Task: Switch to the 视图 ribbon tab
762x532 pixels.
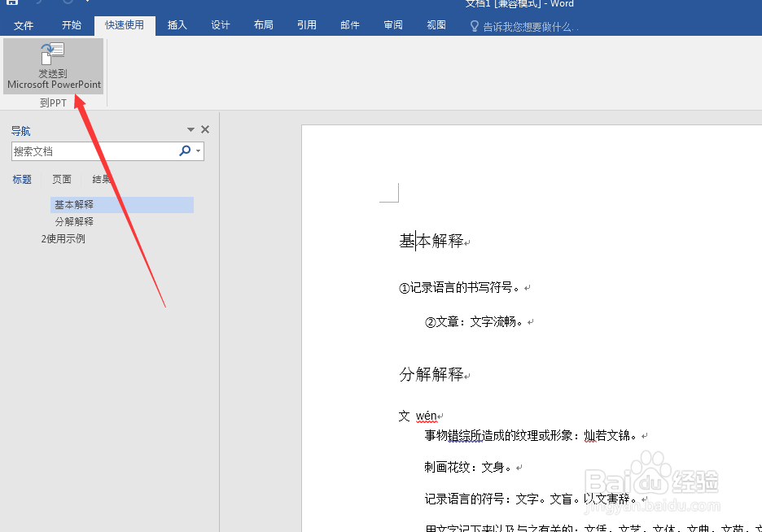Action: pyautogui.click(x=436, y=25)
